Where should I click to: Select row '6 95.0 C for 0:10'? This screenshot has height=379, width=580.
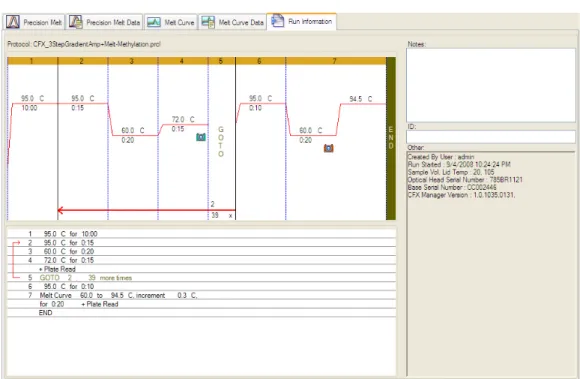201,287
